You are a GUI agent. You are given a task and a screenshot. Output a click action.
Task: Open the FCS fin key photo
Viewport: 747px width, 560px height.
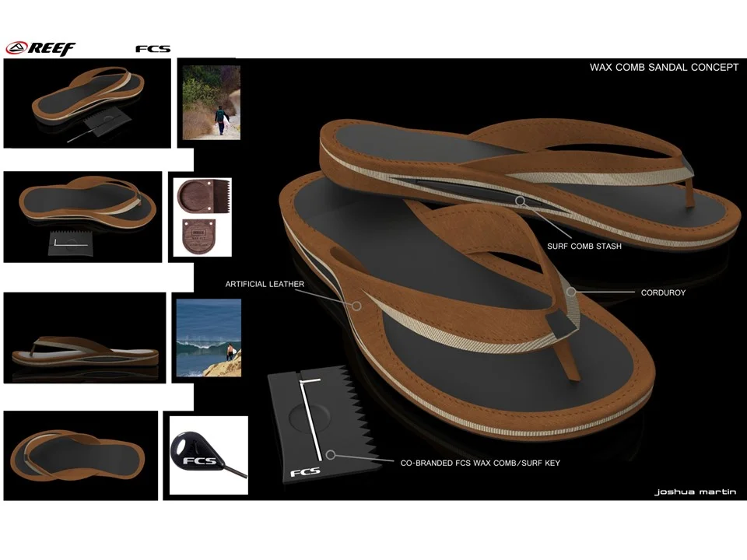209,455
